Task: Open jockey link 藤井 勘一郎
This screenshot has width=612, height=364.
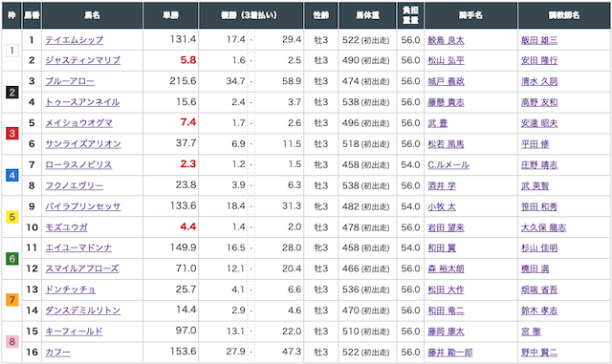Action: 450,353
